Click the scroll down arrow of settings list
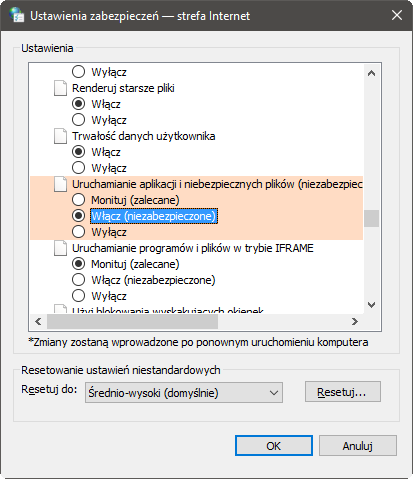The image size is (413, 479). pyautogui.click(x=371, y=305)
